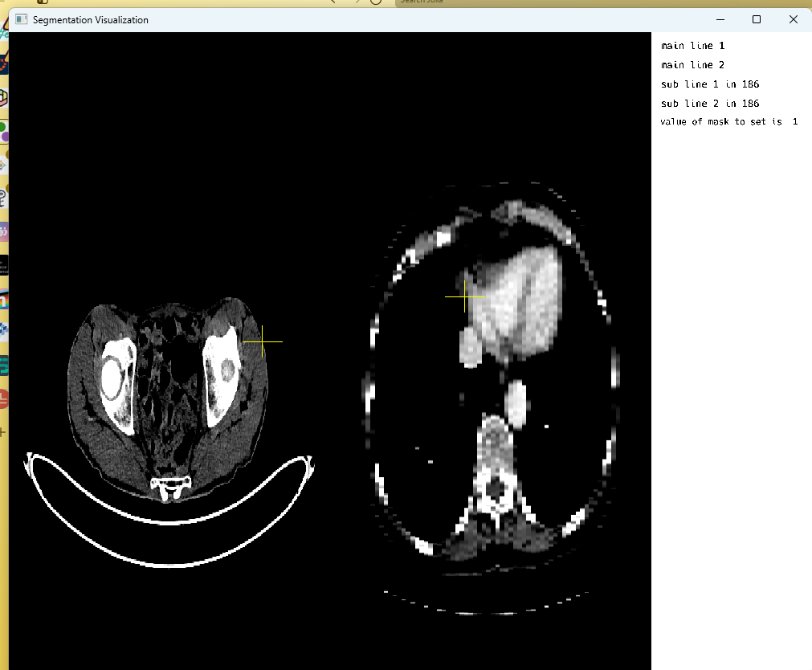Click the Segmentation Visualization window icon

point(21,20)
